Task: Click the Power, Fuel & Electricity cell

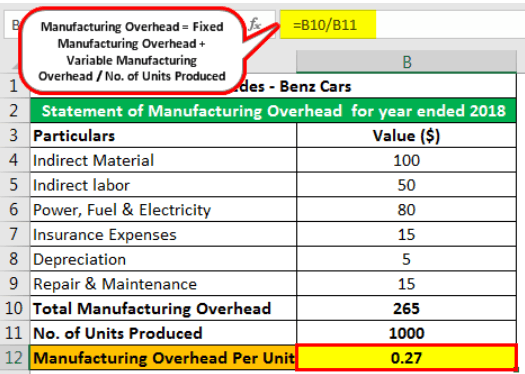Action: [163, 210]
